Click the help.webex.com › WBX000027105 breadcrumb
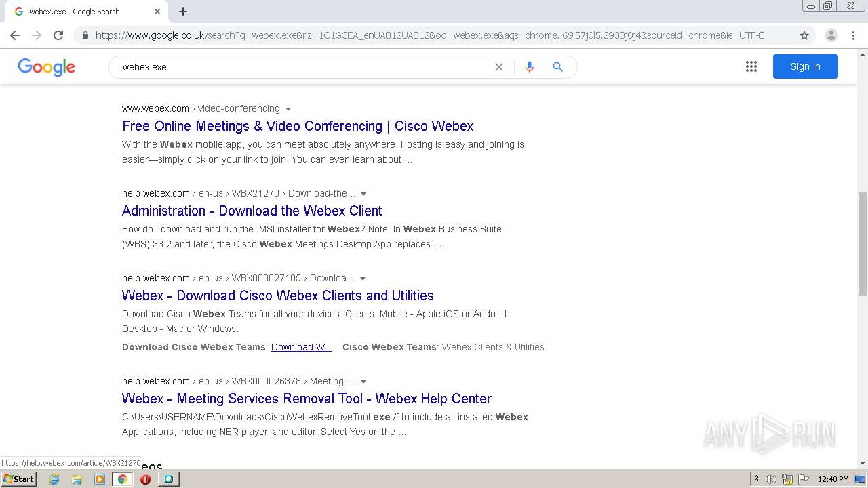868x488 pixels. pos(238,278)
